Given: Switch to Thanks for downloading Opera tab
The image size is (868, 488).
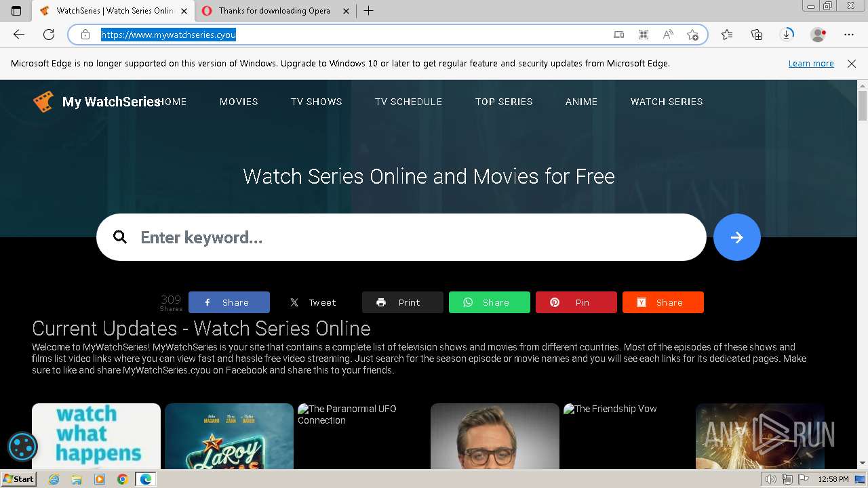Looking at the screenshot, I should pyautogui.click(x=275, y=11).
